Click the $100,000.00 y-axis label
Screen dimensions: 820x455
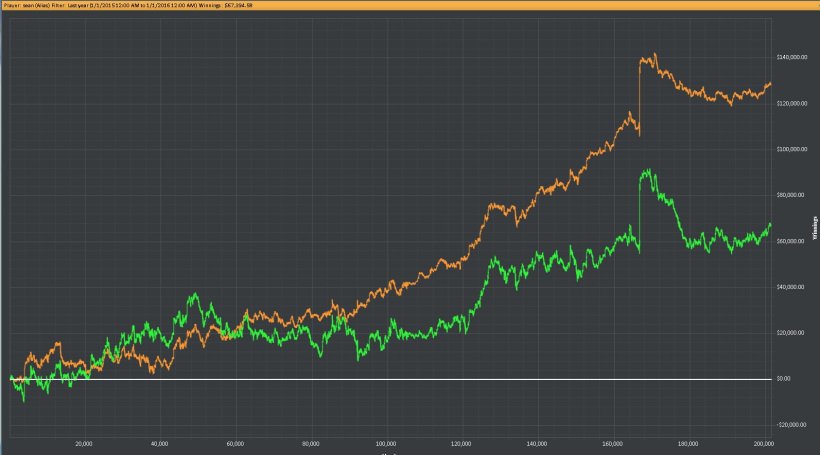[x=796, y=149]
